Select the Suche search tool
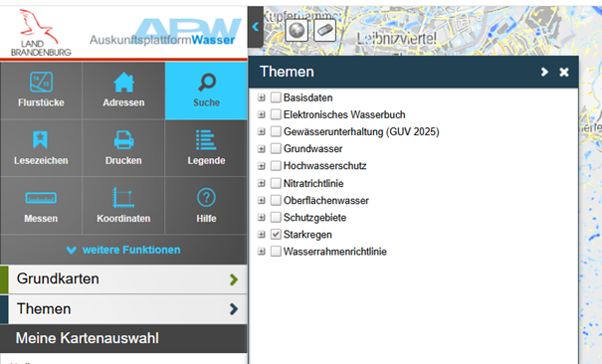Viewport: 602px width, 364px height. point(206,91)
